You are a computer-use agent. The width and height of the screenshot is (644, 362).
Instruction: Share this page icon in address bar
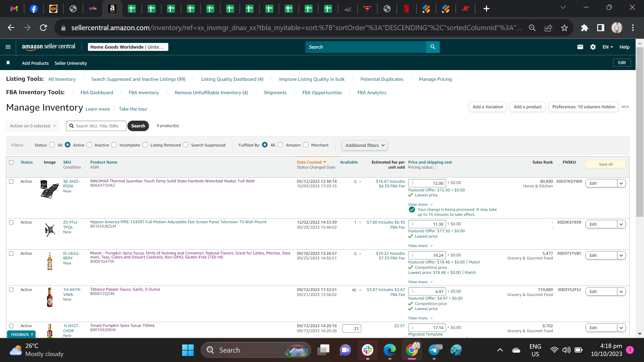[x=548, y=28]
